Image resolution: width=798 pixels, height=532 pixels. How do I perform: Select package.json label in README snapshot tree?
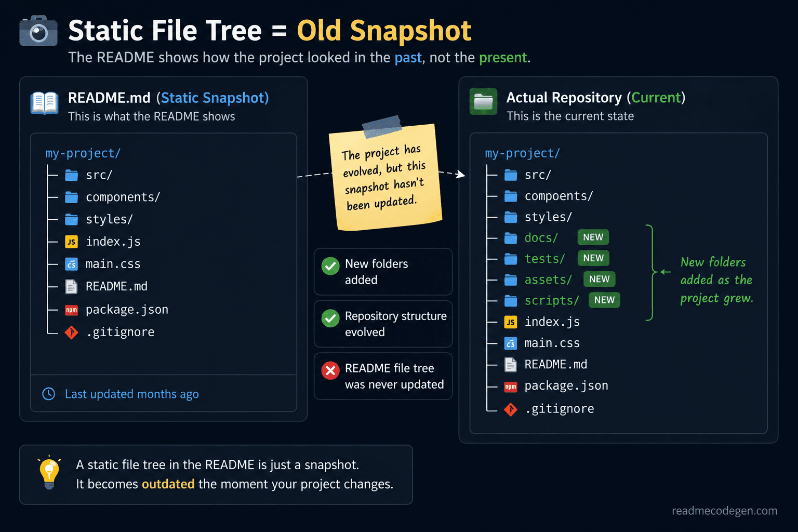tap(127, 310)
